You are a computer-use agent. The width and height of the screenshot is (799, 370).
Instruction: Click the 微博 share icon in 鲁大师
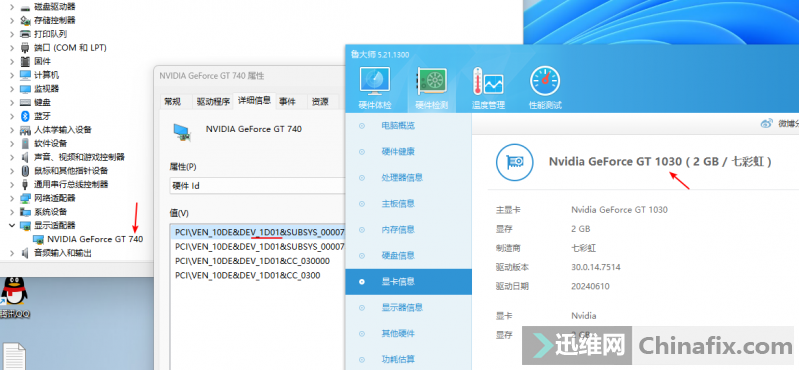point(767,123)
